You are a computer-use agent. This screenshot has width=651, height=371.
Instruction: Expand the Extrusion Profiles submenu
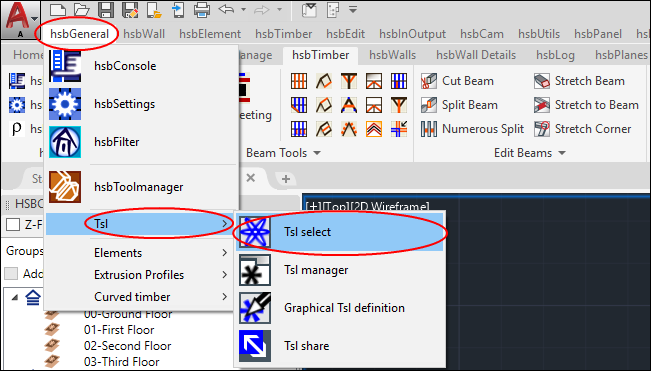coord(141,275)
